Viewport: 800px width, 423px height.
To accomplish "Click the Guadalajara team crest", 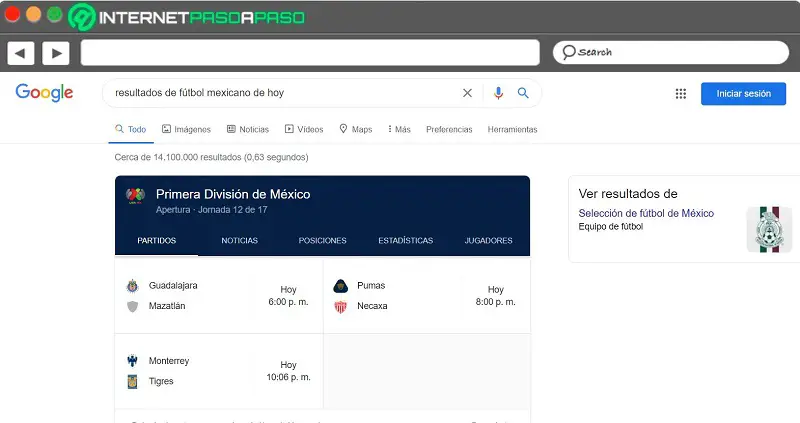I will (x=132, y=286).
